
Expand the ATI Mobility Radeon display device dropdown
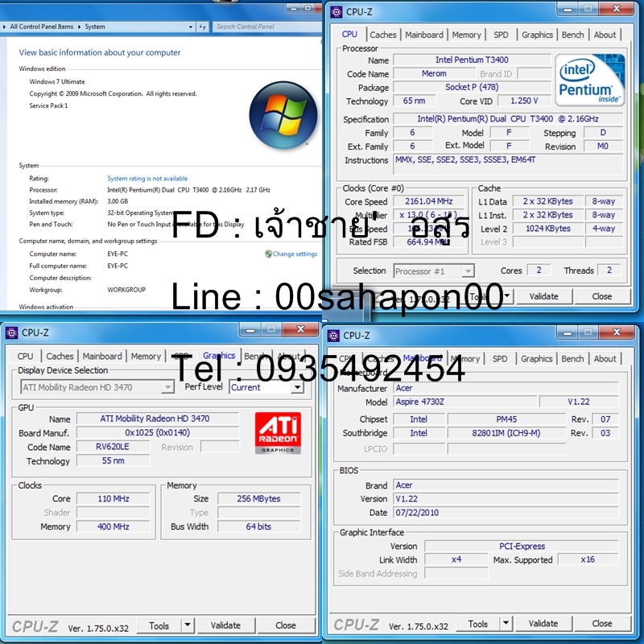coord(167,387)
